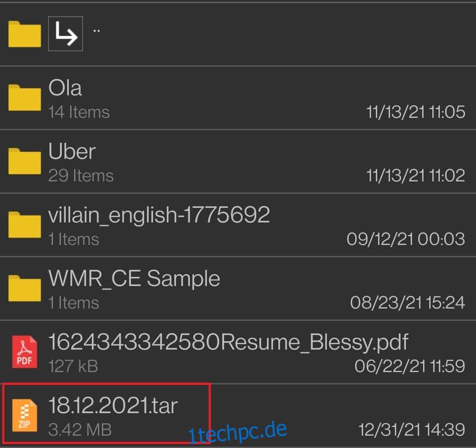
Task: Open the Ola folder name
Action: (x=65, y=88)
